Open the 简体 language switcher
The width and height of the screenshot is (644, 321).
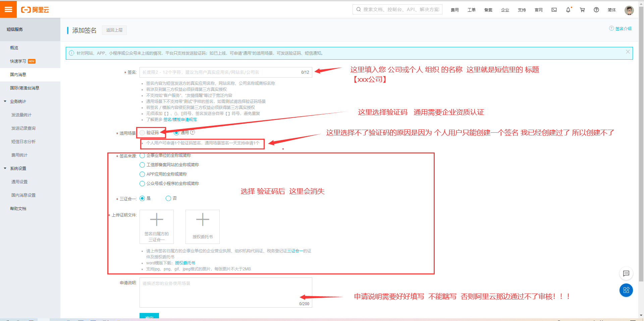612,10
